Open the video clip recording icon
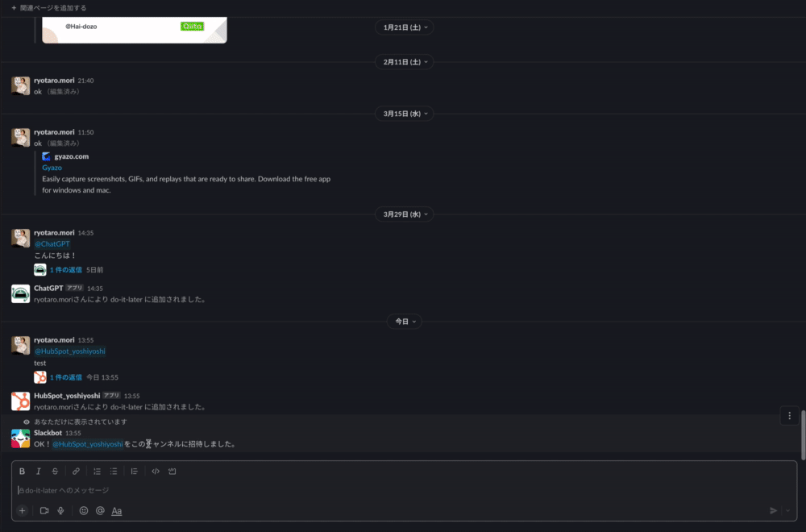Viewport: 806px width, 532px height. [44, 510]
